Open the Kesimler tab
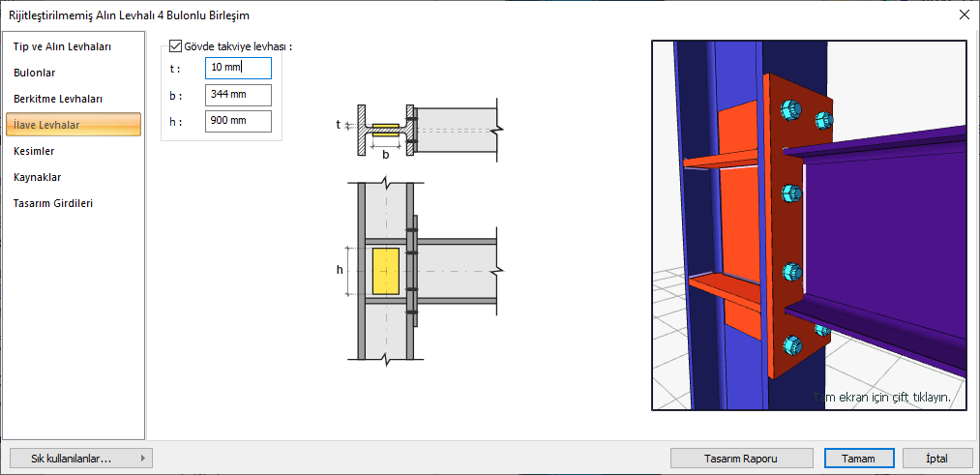980x475 pixels. [34, 151]
